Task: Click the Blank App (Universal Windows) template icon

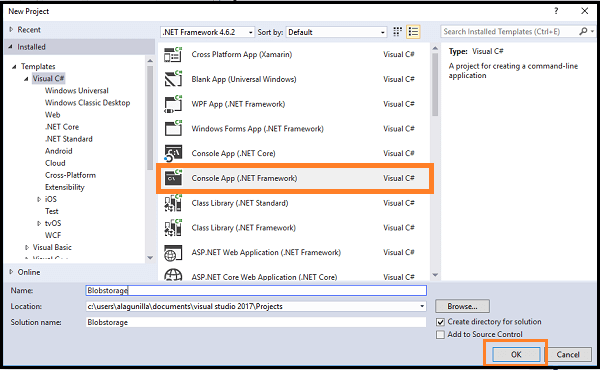Action: pos(173,79)
